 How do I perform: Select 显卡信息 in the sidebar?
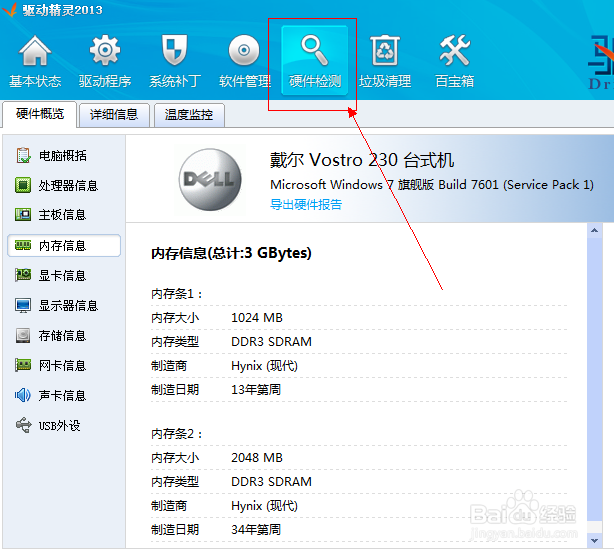tap(64, 275)
